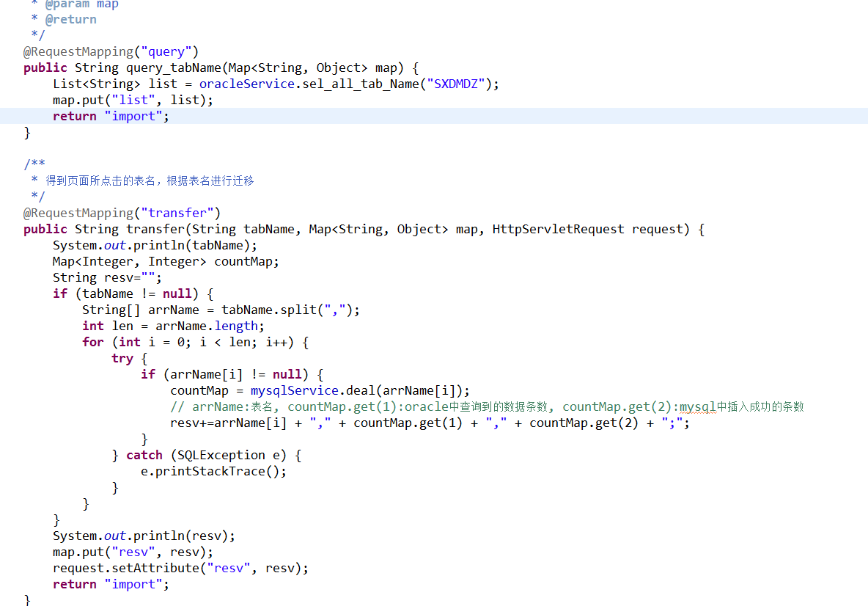Click the transfer method name in the signature

click(155, 230)
